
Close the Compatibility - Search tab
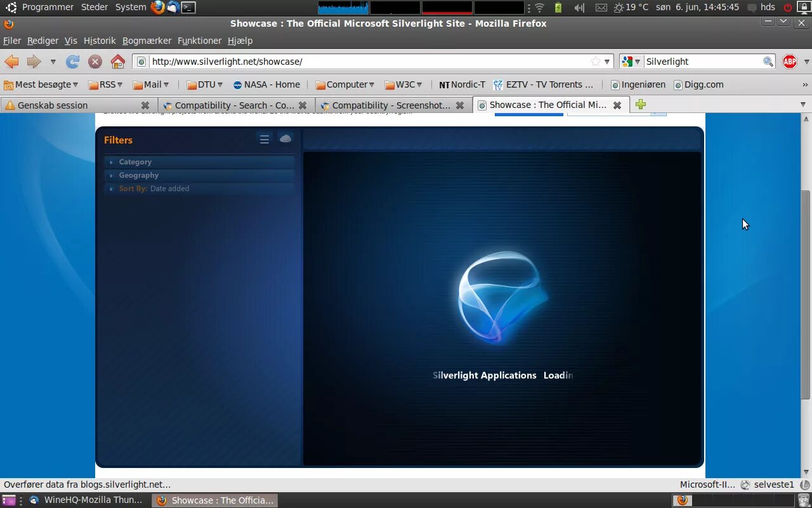click(x=303, y=105)
